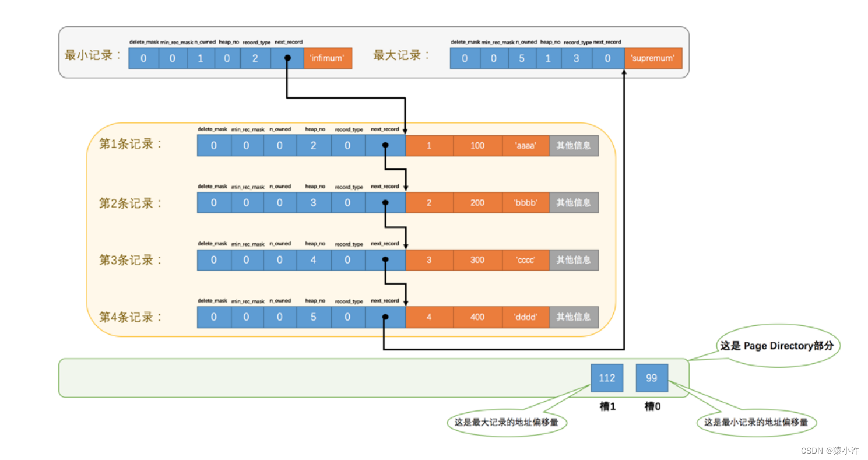Image resolution: width=868 pixels, height=460 pixels.
Task: Click the 第4条记录 label
Action: (x=131, y=317)
